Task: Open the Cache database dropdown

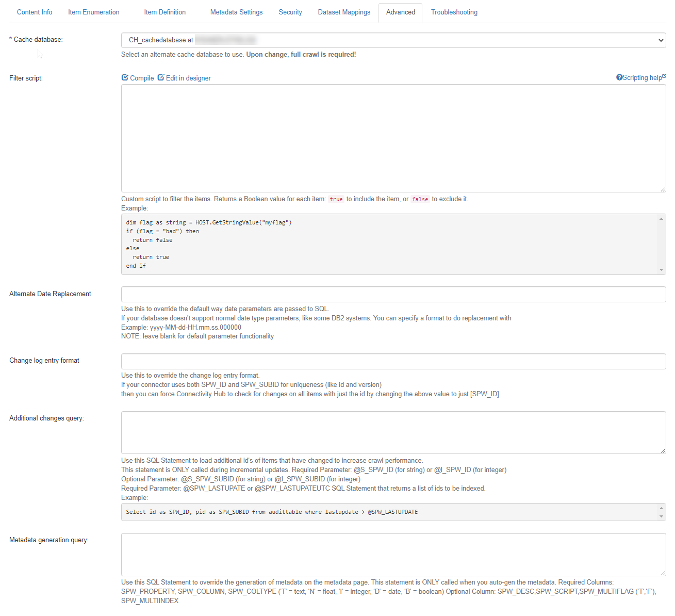Action: (393, 40)
